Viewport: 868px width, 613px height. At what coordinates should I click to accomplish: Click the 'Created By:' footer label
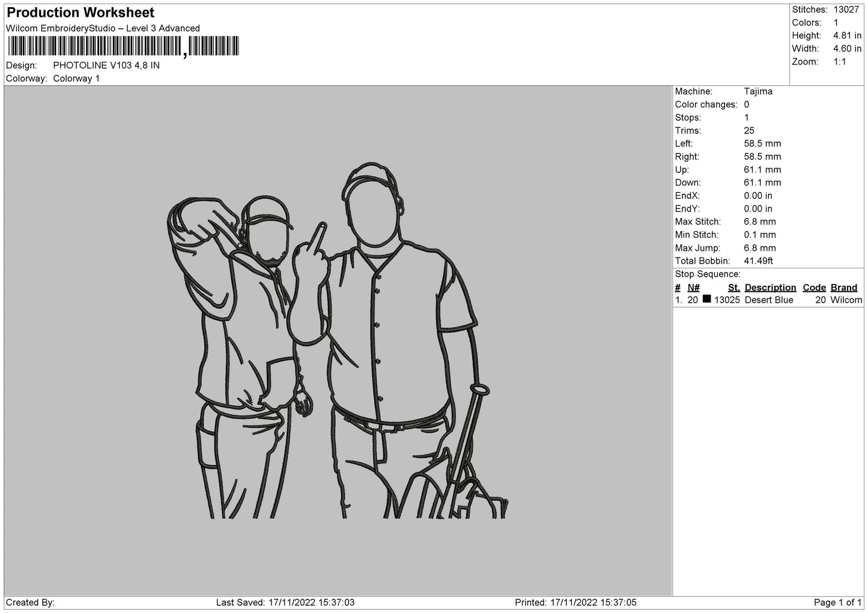pos(30,603)
